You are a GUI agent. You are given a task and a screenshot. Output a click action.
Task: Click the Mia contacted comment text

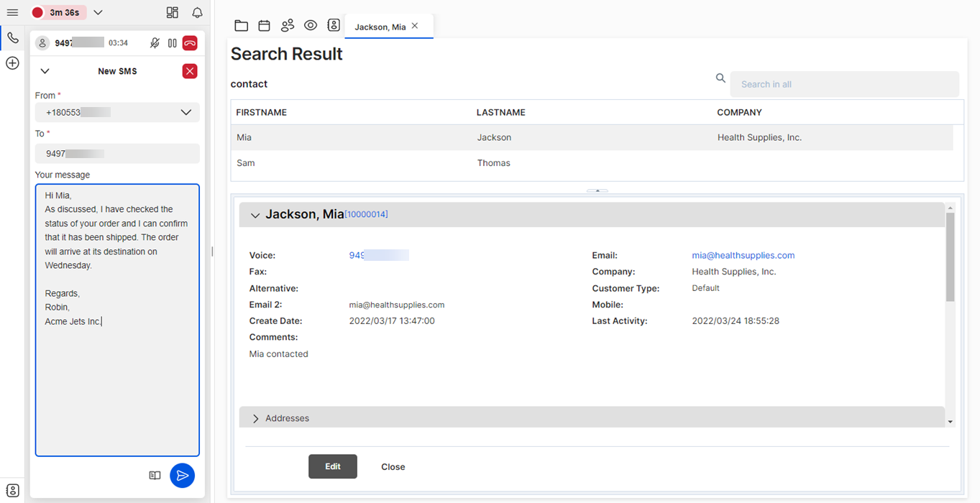279,354
